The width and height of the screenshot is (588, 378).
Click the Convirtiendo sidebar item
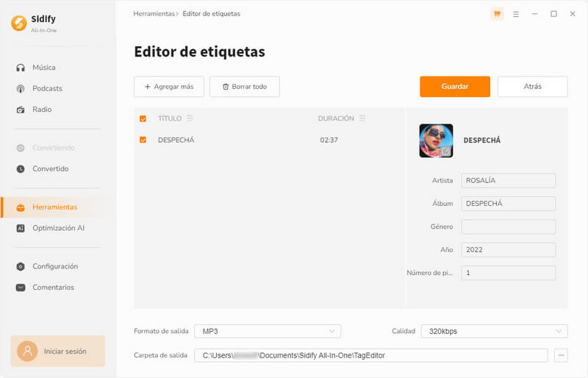(x=53, y=148)
